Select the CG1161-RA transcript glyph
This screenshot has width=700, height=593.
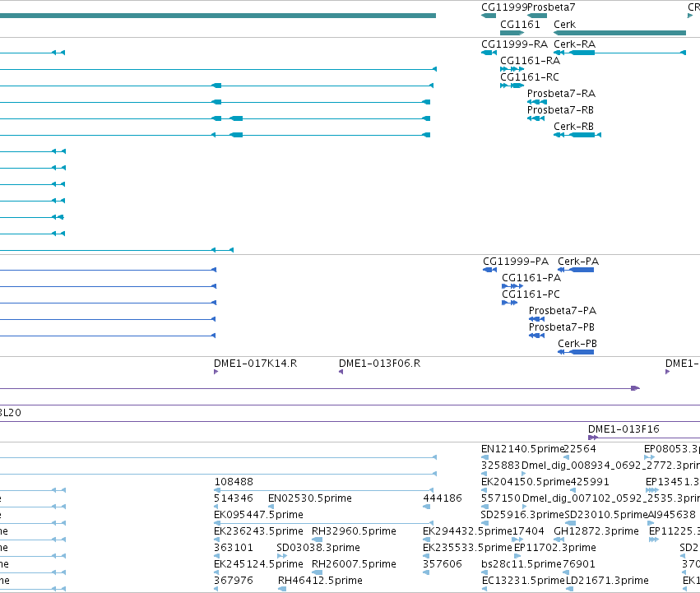[512, 69]
